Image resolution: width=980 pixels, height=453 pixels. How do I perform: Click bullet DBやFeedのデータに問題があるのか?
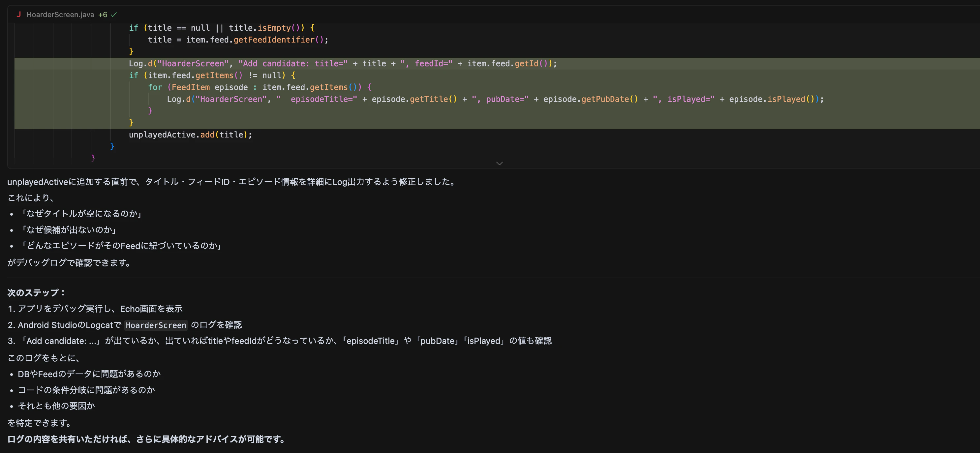(89, 374)
